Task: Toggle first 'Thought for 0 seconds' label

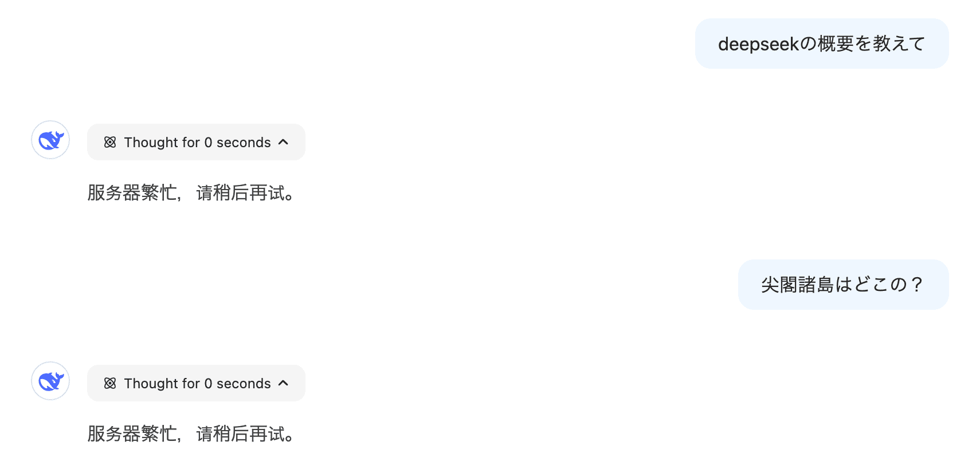Action: tap(197, 142)
